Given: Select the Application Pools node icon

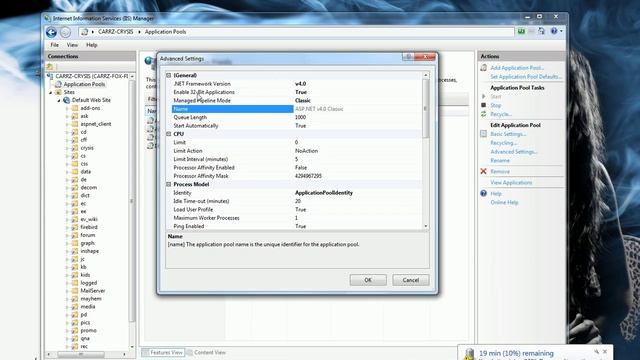Looking at the screenshot, I should point(58,84).
